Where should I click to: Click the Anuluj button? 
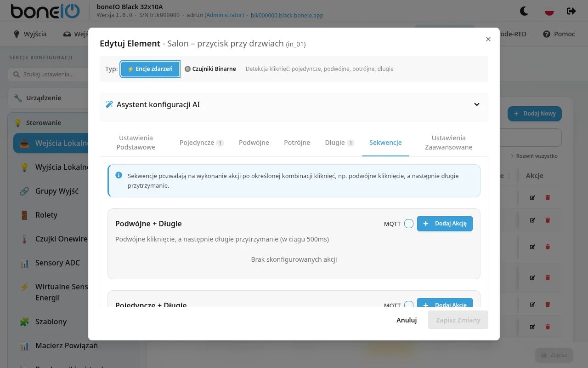407,320
